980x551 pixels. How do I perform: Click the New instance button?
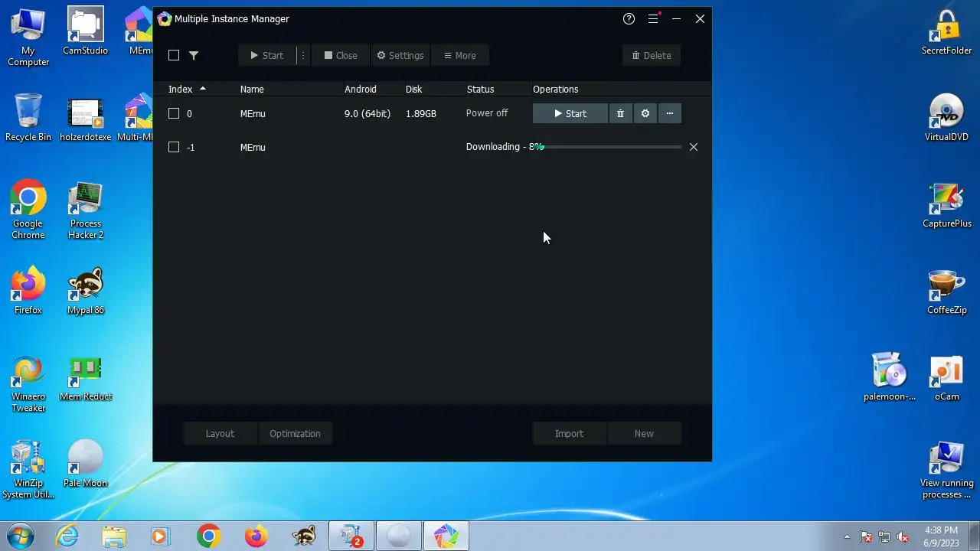click(644, 433)
